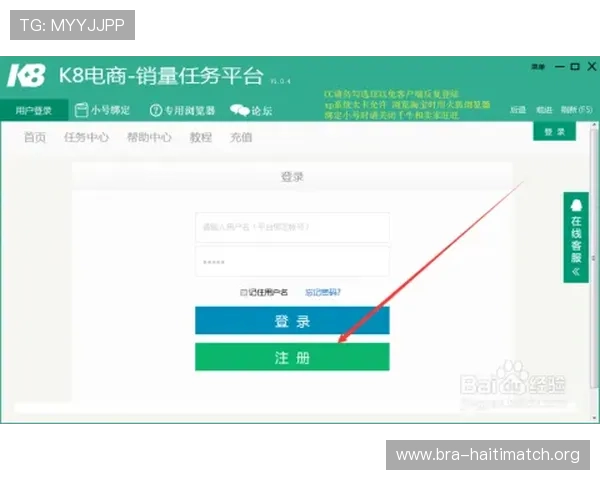
Task: Click 刷新(F5) to refresh
Action: click(576, 110)
